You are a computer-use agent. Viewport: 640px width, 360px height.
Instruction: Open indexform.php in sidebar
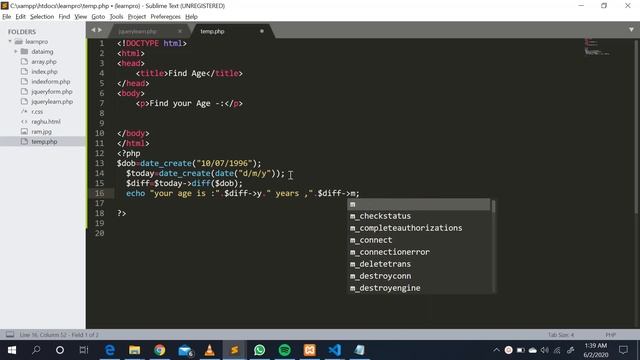click(x=51, y=82)
